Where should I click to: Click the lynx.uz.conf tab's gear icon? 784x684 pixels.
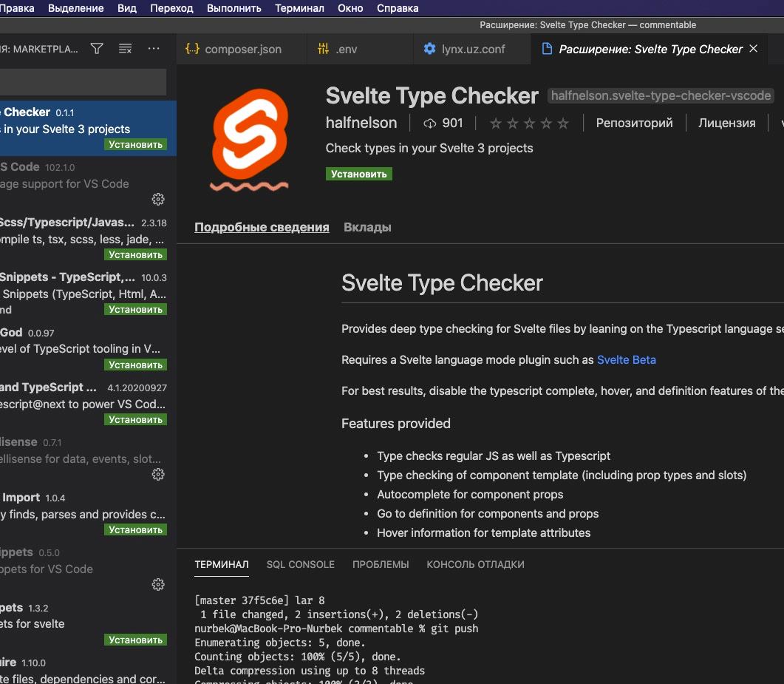[x=429, y=49]
